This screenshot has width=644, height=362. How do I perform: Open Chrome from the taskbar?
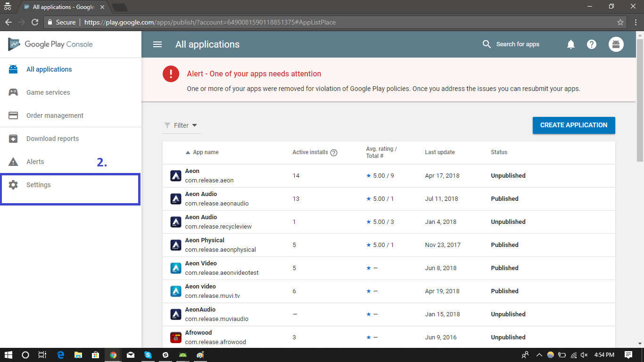pyautogui.click(x=113, y=355)
